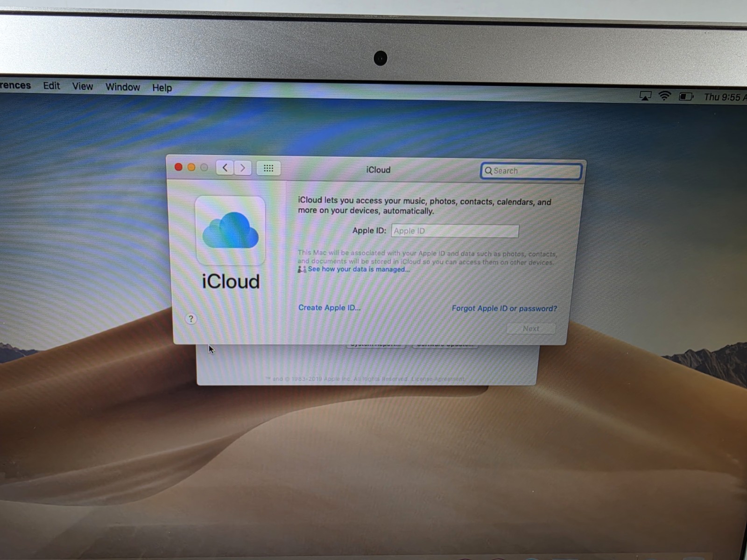Click the clock showing Thu 9:55
Screen dimensions: 747x560
click(x=726, y=97)
